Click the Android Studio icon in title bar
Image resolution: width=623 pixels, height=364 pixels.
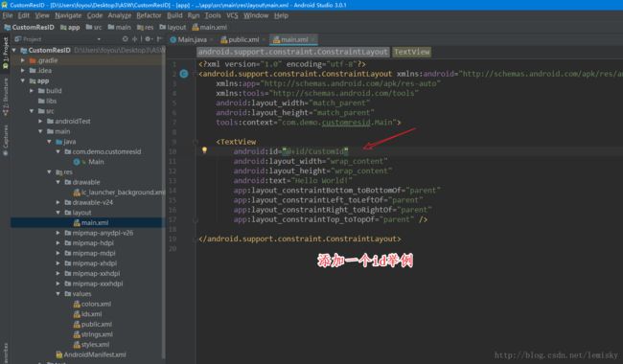(4, 5)
